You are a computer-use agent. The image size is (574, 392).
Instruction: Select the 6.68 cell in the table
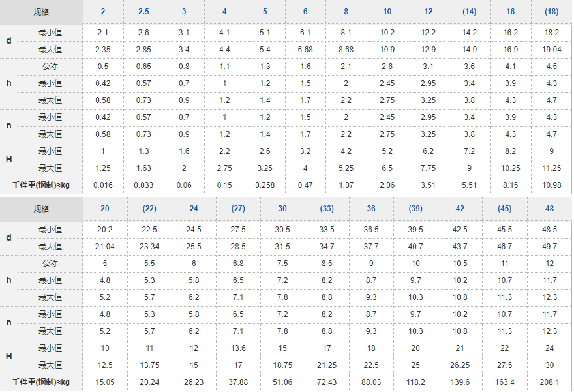(305, 50)
